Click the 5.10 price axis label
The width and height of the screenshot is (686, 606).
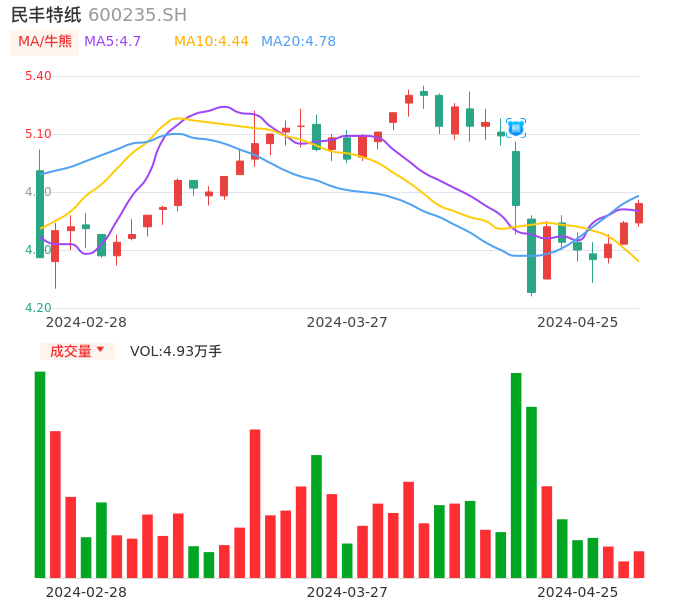click(37, 134)
